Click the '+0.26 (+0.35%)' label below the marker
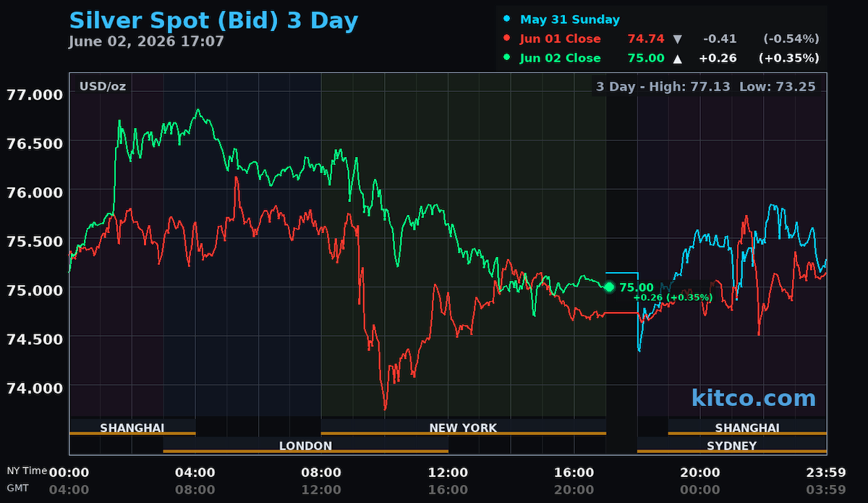 [x=673, y=297]
